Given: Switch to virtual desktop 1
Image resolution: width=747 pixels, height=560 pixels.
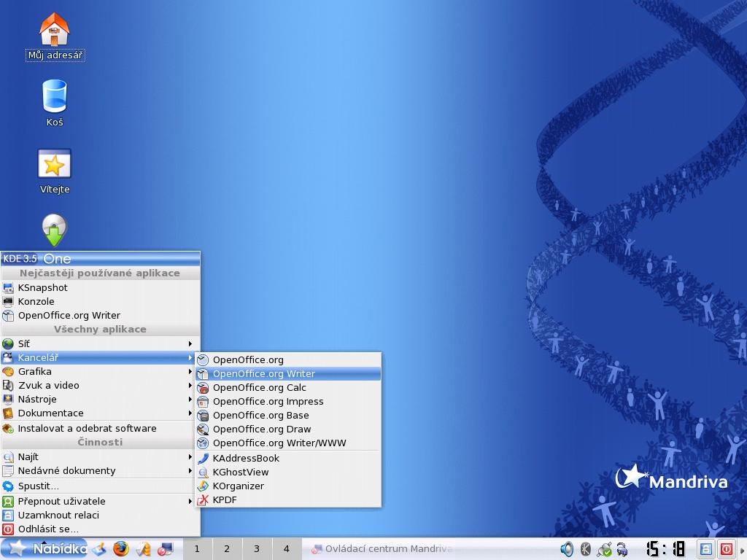Looking at the screenshot, I should click(x=197, y=548).
